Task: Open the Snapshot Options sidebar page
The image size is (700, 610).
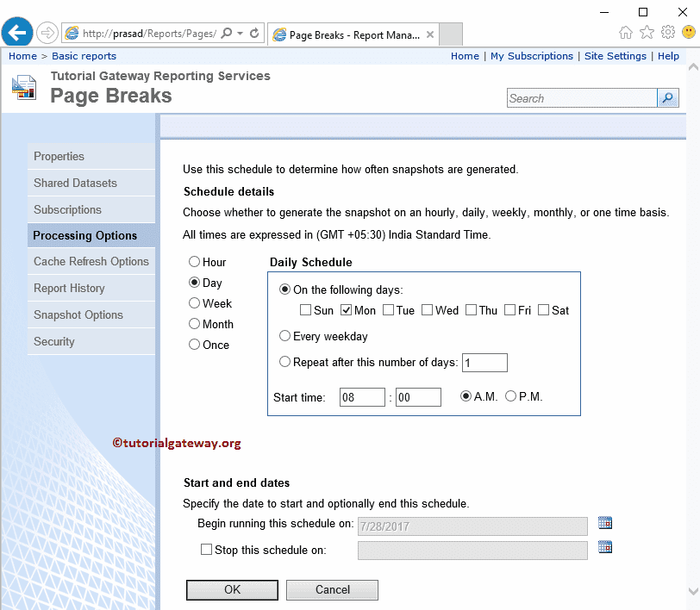Action: tap(91, 315)
